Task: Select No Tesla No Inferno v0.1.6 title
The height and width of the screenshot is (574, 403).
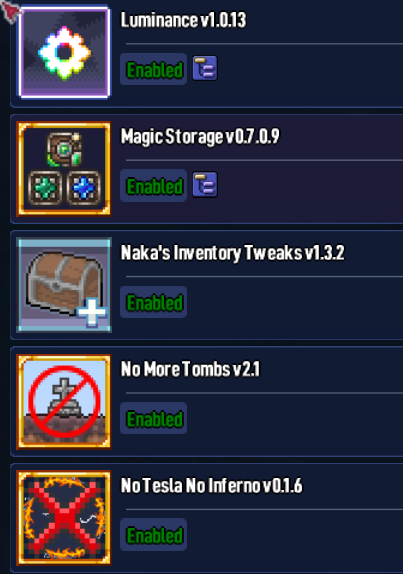Action: click(212, 485)
